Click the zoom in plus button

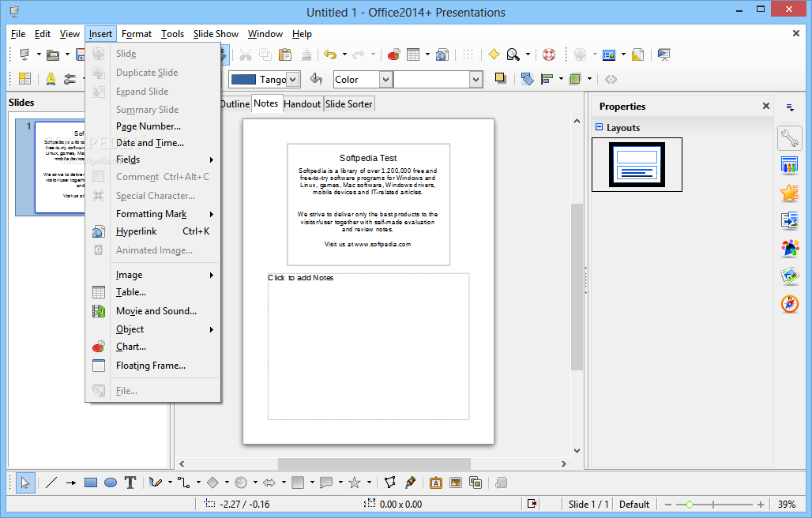pos(760,504)
